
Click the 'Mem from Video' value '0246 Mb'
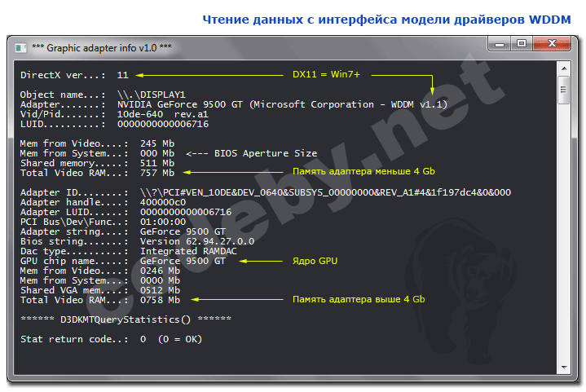click(x=160, y=271)
